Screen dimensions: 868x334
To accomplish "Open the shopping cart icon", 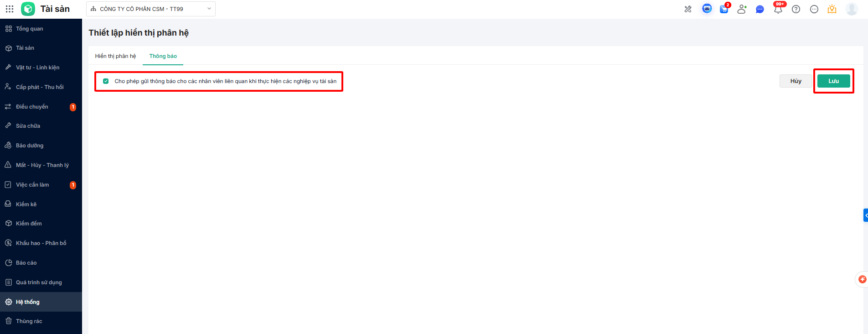I will pos(724,9).
